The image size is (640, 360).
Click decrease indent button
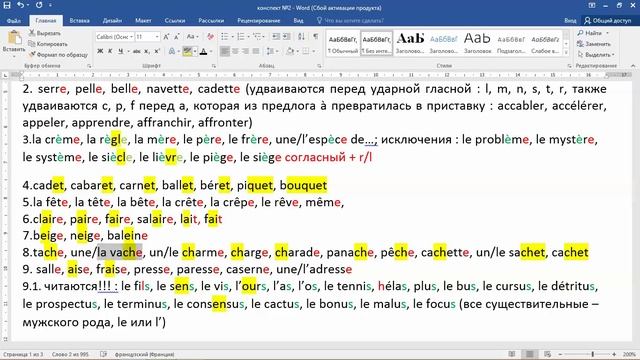[x=276, y=37]
